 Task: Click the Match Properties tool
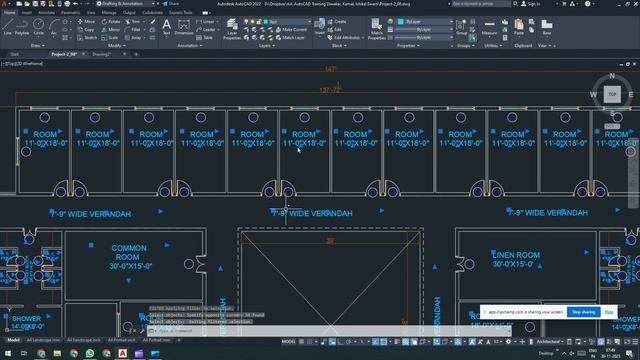click(376, 29)
